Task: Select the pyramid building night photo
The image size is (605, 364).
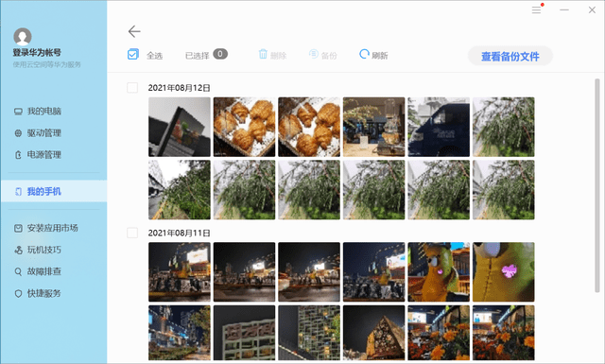Action: click(x=374, y=333)
